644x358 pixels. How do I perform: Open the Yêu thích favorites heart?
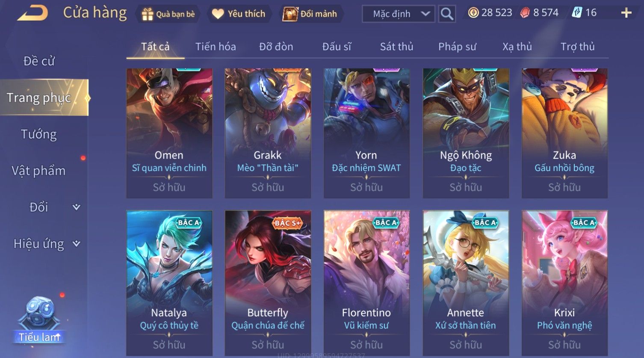218,14
